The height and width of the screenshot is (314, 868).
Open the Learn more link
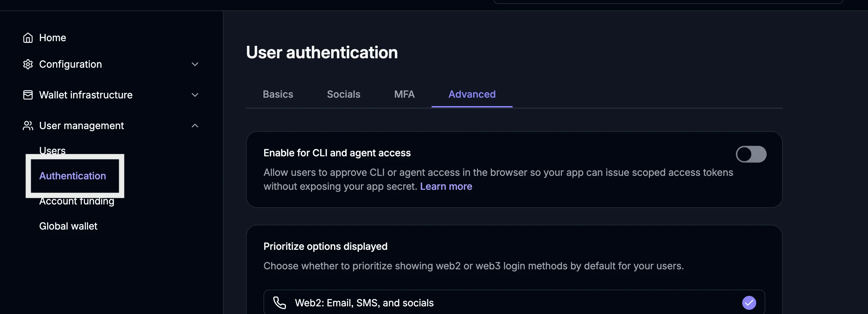pyautogui.click(x=446, y=186)
